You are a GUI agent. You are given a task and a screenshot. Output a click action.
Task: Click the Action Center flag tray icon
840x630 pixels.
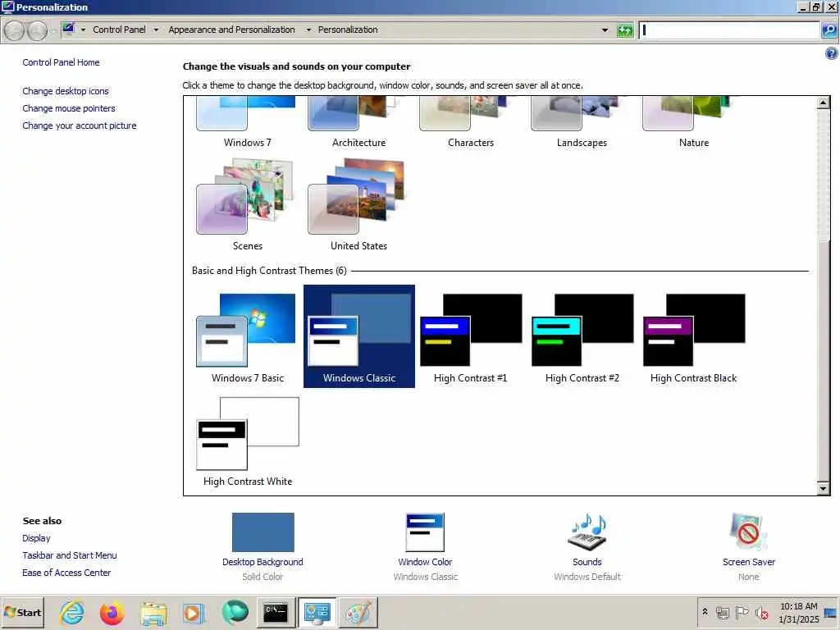click(x=742, y=612)
